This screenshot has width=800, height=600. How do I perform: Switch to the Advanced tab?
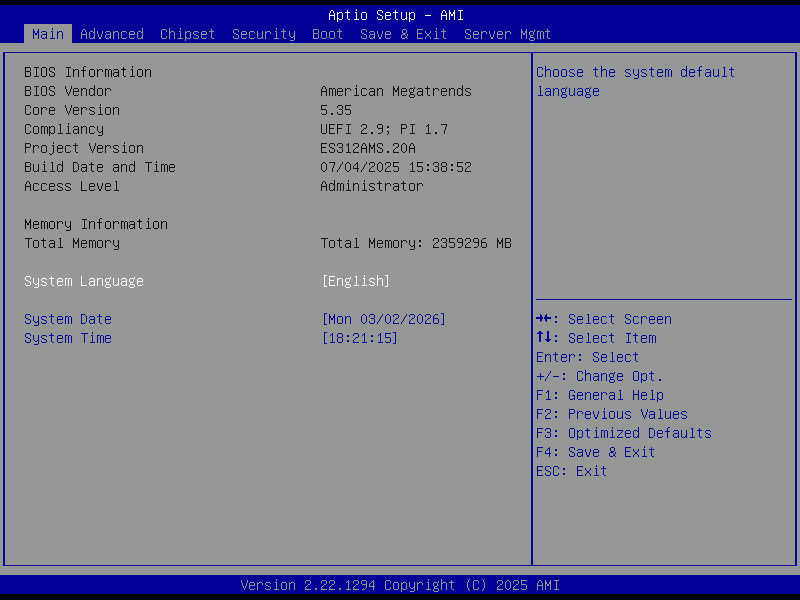(x=111, y=33)
